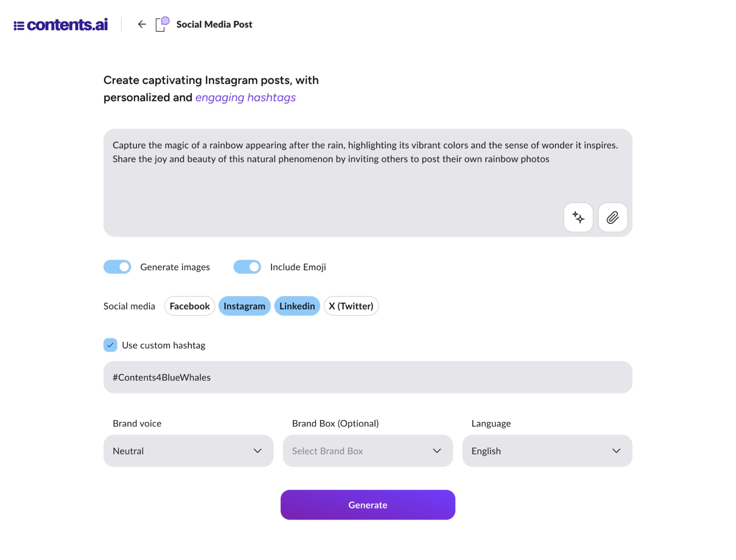Viewport: 736px width, 560px height.
Task: Expand the Select Brand Box dropdown
Action: click(x=367, y=451)
